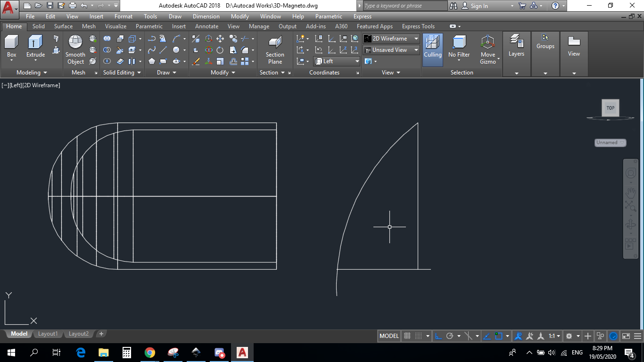Viewport: 644px width, 362px height.
Task: Select the Polygon draw tool
Action: point(152,61)
